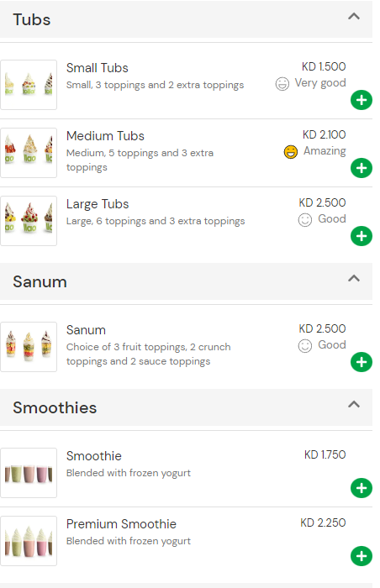The height and width of the screenshot is (588, 380).
Task: Click the Tubs category header label
Action: [32, 19]
